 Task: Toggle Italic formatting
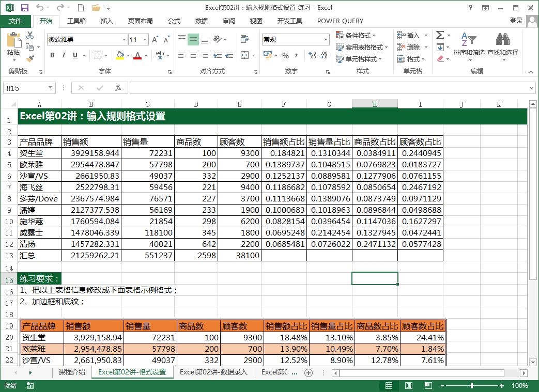click(x=64, y=55)
